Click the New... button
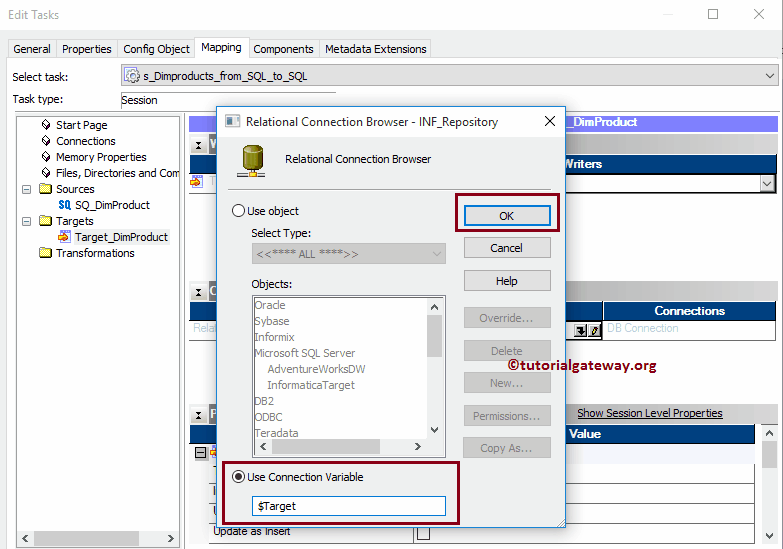The height and width of the screenshot is (549, 783). pyautogui.click(x=507, y=383)
